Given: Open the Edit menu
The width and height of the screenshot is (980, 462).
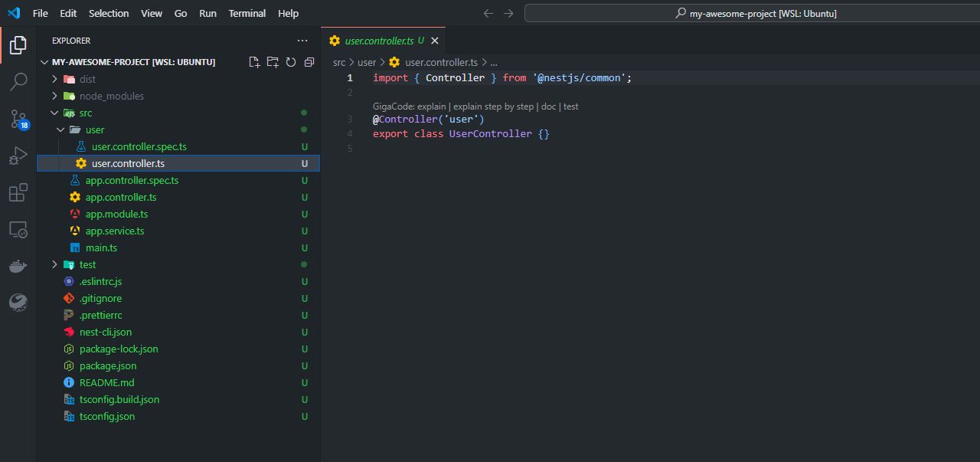Looking at the screenshot, I should [68, 13].
